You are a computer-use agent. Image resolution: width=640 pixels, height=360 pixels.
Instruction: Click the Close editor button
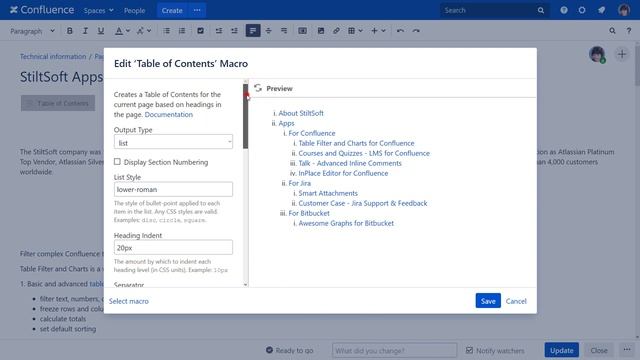tap(599, 350)
